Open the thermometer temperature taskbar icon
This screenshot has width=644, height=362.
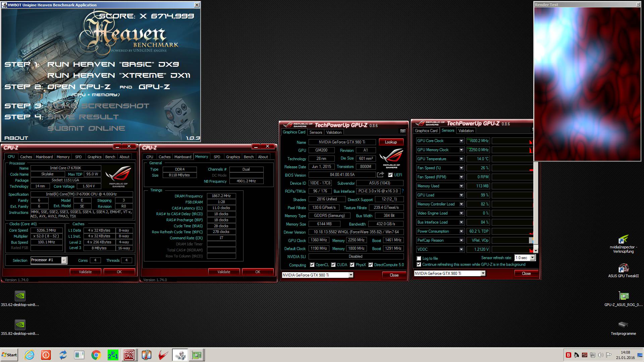pyautogui.click(x=147, y=355)
